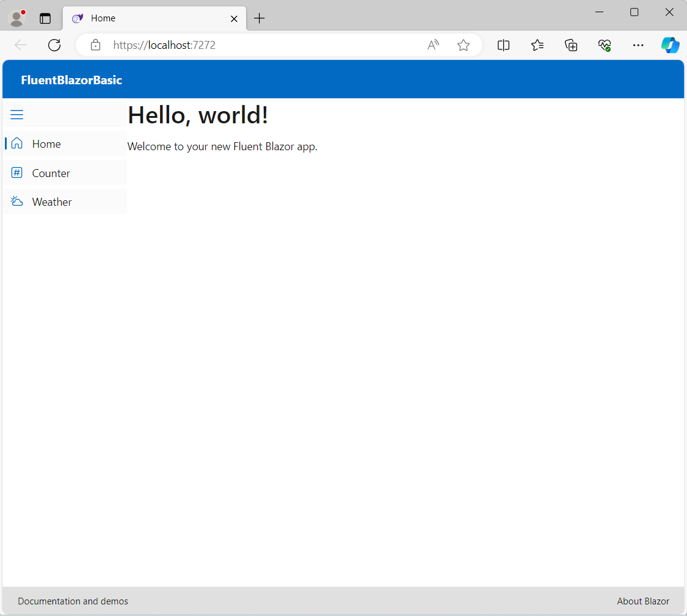Click the address bar URL
Image resolution: width=687 pixels, height=616 pixels.
tap(164, 45)
